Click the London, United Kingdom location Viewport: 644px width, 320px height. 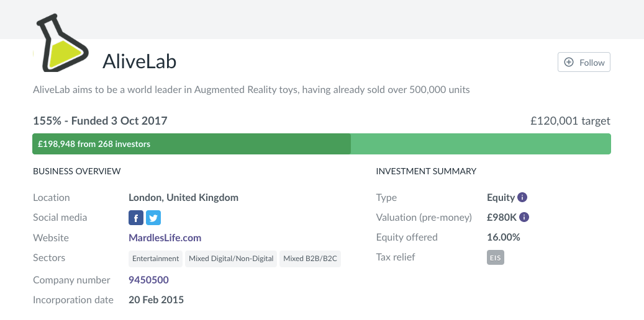point(183,198)
